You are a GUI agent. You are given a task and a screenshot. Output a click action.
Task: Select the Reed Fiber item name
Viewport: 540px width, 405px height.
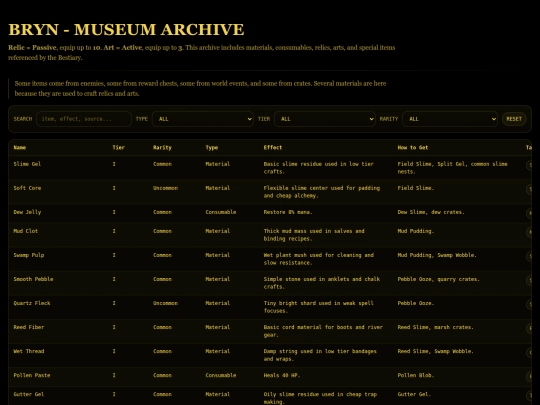click(x=29, y=327)
